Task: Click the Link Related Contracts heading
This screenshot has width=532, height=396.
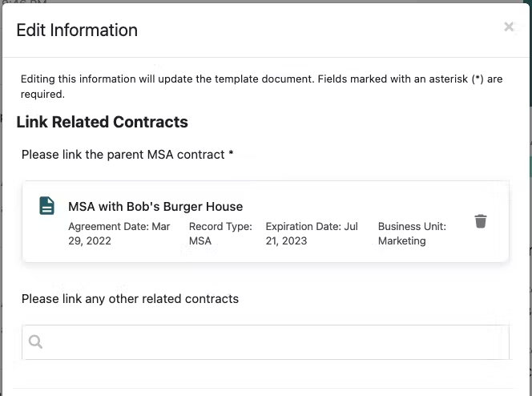Action: pos(102,122)
